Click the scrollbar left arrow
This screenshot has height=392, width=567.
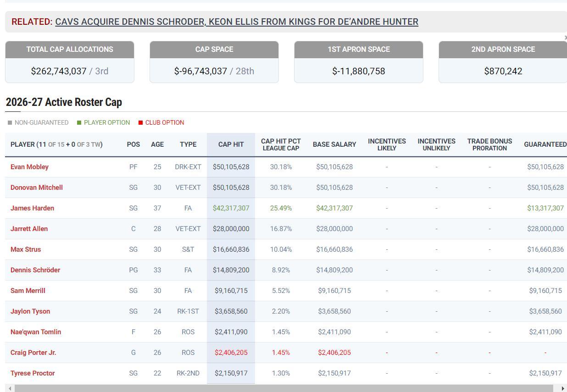click(x=10, y=388)
